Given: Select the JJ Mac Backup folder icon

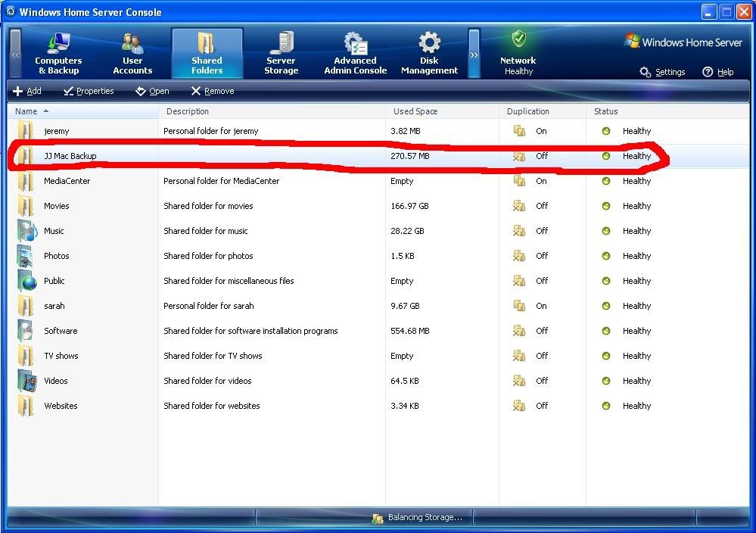Looking at the screenshot, I should [26, 156].
